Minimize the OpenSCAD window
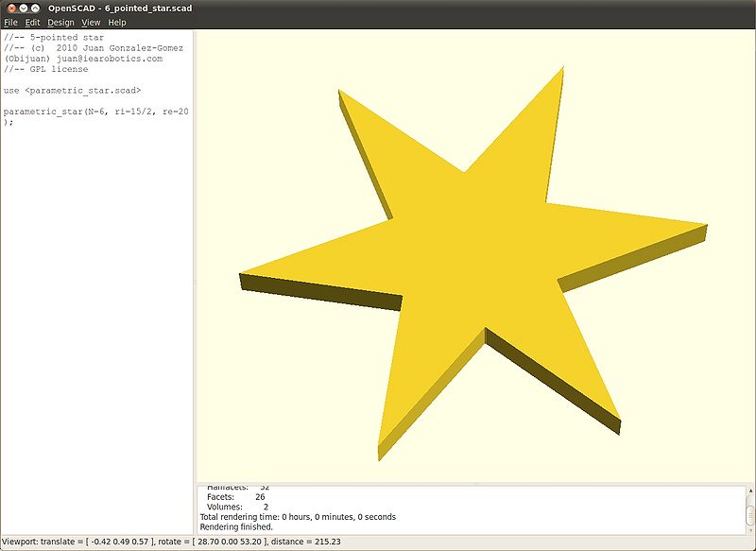The width and height of the screenshot is (756, 551). (24, 8)
